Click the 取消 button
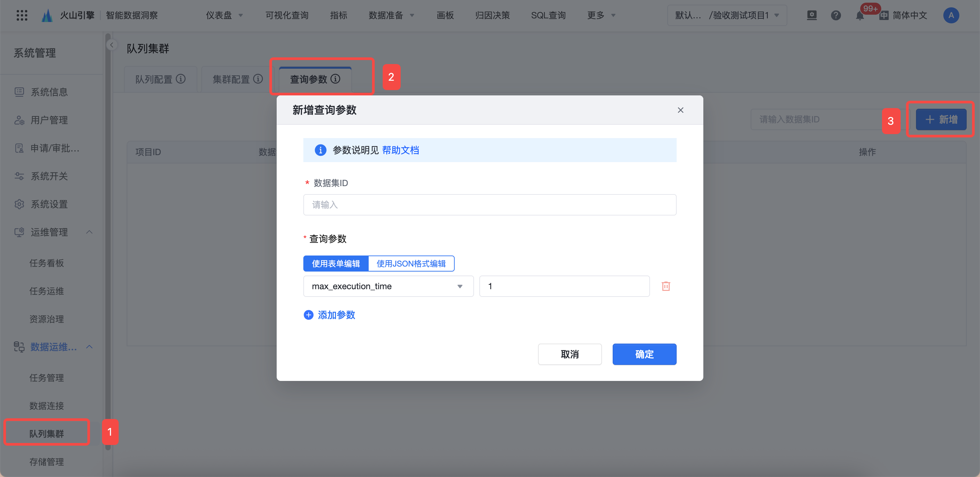The image size is (980, 477). [570, 354]
